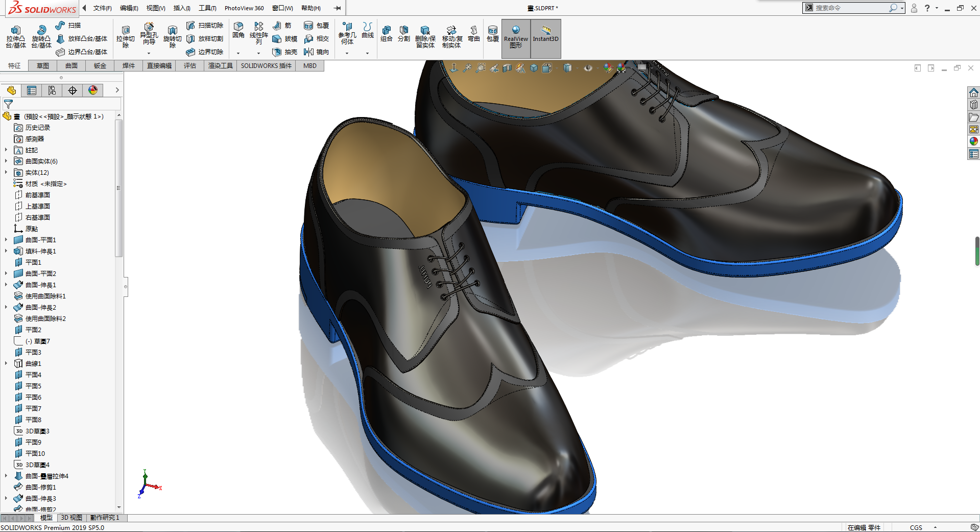Select the 抽壳 shell tool

click(285, 52)
